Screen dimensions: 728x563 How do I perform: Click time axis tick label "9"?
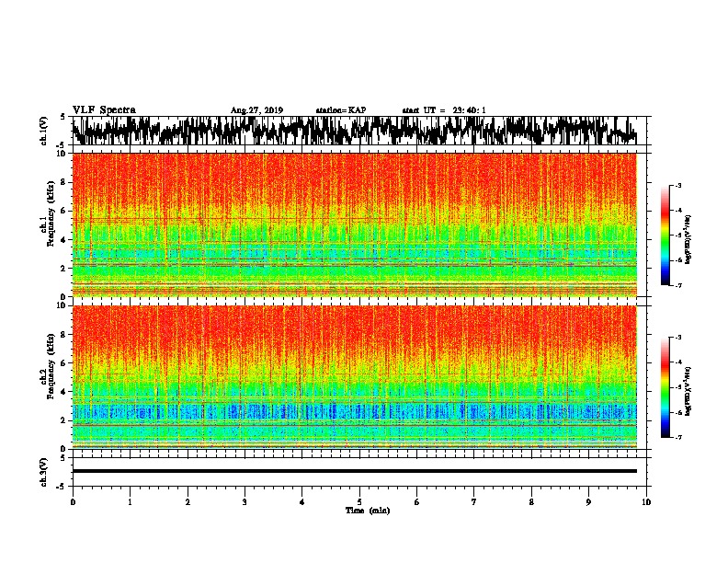pyautogui.click(x=588, y=502)
